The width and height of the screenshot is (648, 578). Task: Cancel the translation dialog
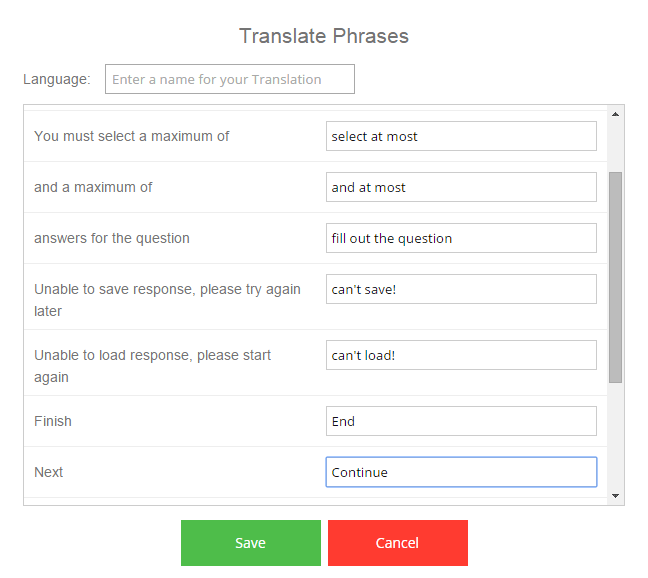(x=398, y=542)
